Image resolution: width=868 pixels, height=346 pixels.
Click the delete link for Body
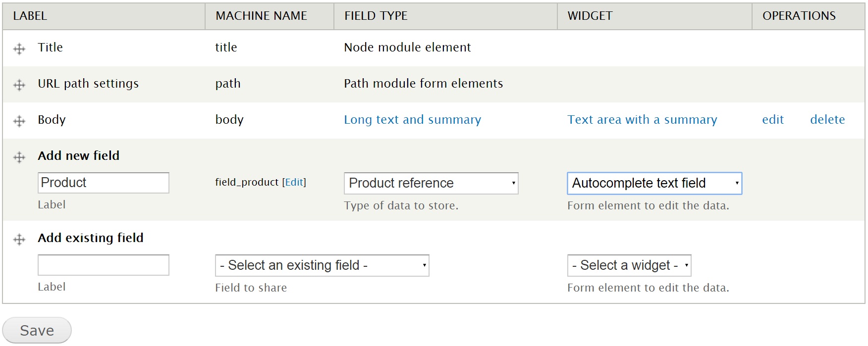[827, 120]
